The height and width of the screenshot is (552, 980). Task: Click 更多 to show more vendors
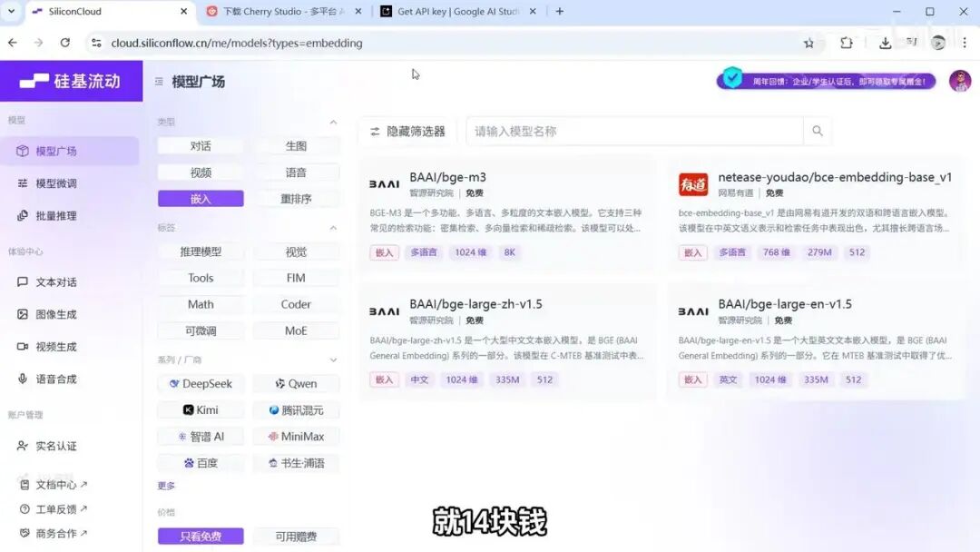166,486
